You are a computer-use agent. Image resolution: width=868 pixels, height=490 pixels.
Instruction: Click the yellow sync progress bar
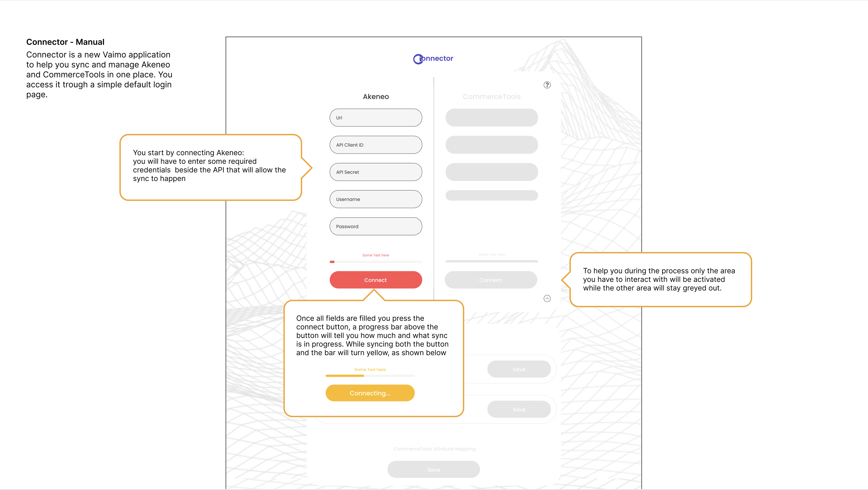(370, 376)
